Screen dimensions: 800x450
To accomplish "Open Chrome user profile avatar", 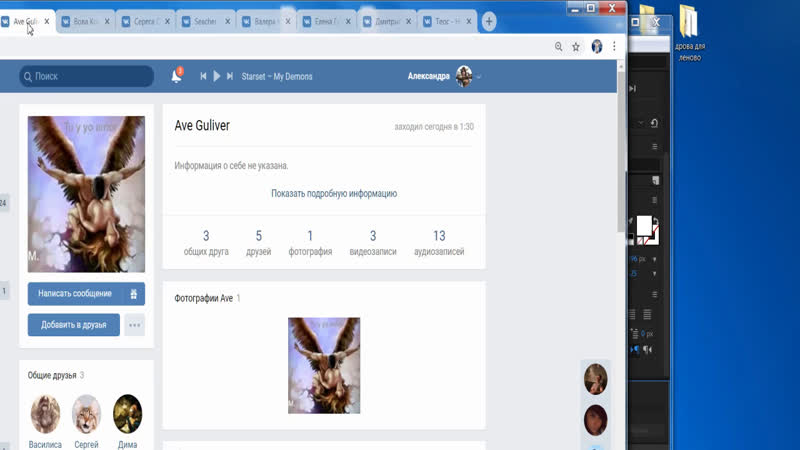I will tap(596, 46).
